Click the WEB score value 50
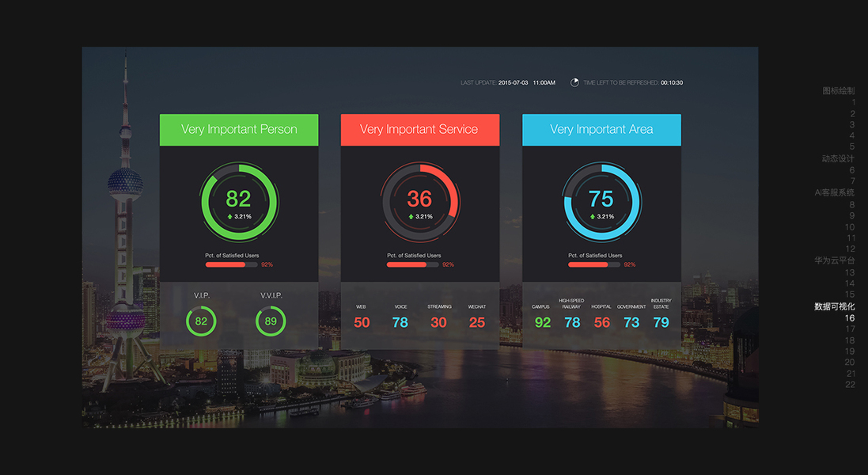Viewport: 868px width, 475px height. click(362, 322)
